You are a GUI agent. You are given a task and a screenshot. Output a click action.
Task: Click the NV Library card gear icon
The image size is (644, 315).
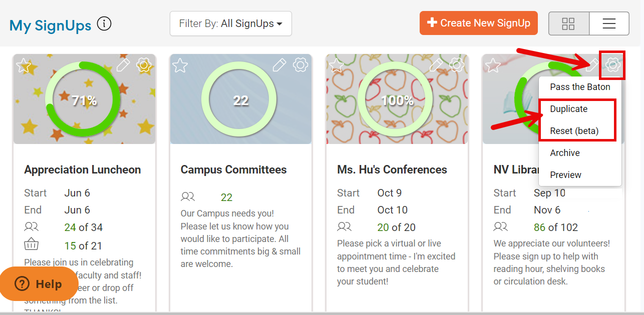point(612,64)
